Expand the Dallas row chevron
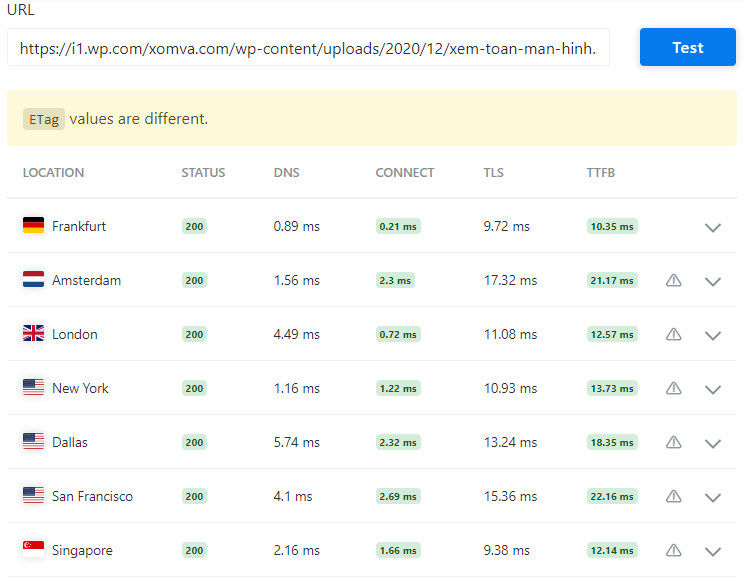Image resolution: width=744 pixels, height=581 pixels. pyautogui.click(x=713, y=443)
